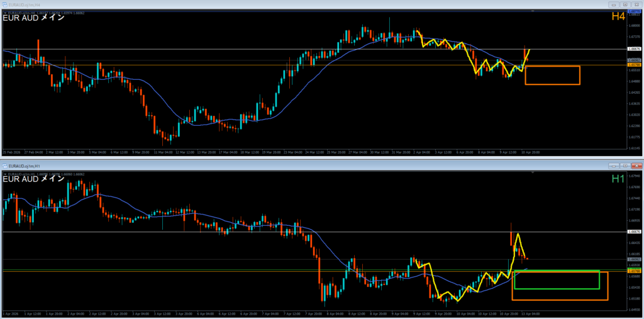Select the orange rectangle on H4 chart
Image resolution: width=644 pixels, height=319 pixels.
pos(552,66)
